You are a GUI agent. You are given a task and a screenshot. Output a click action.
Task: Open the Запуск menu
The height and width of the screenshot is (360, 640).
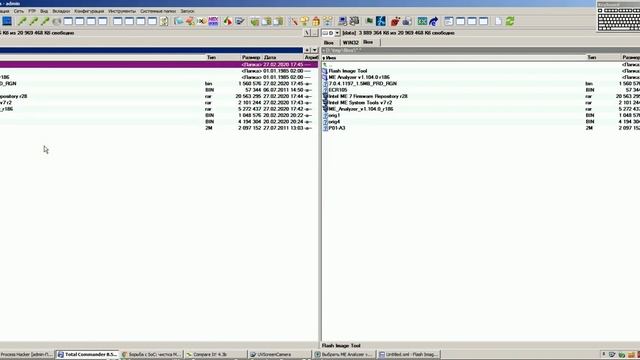point(187,11)
